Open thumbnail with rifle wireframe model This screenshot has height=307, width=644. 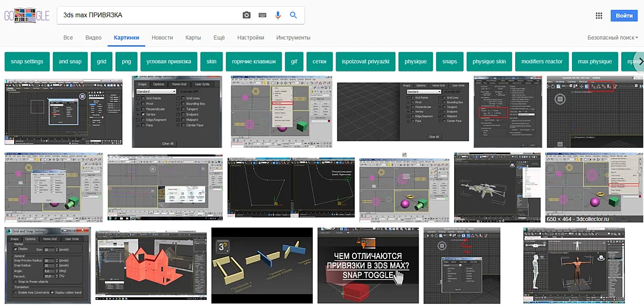(498, 188)
